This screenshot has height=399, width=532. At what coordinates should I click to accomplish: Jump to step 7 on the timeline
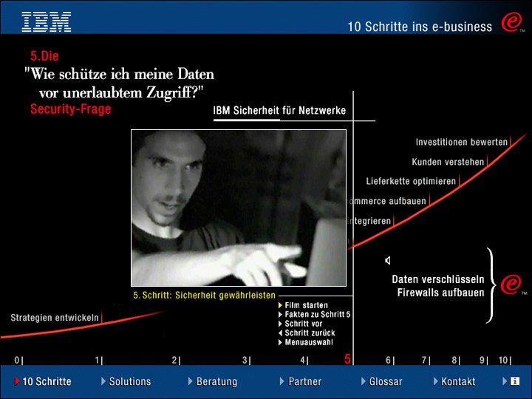point(426,360)
